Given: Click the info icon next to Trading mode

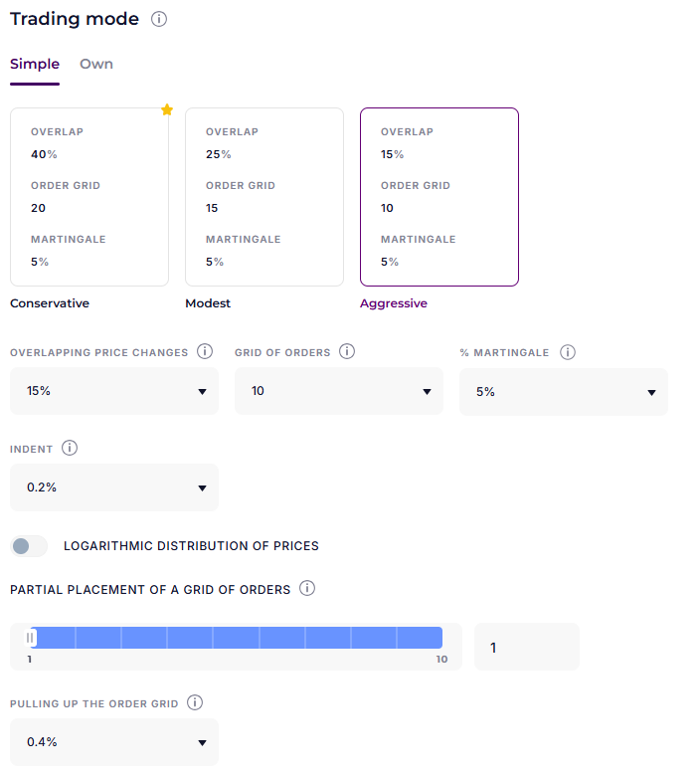Looking at the screenshot, I should click(159, 20).
